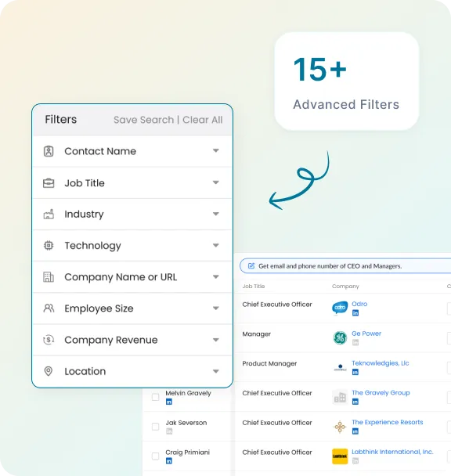Screen dimensions: 451x476
Task: Click Clear All in Filters header
Action: coord(203,120)
